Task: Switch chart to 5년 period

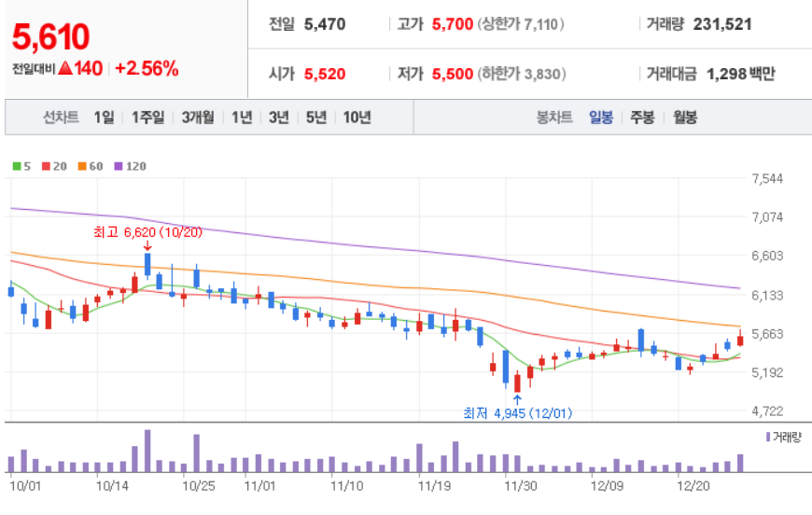Action: click(x=315, y=118)
